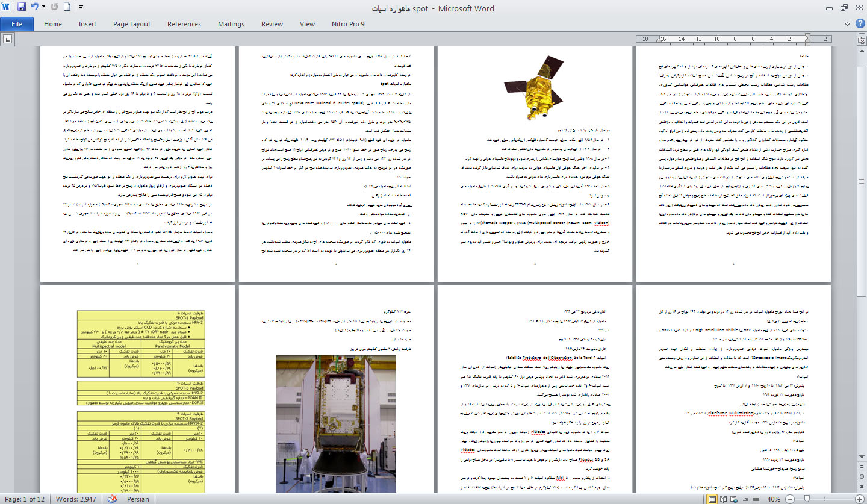Open the Page Layout tab
The height and width of the screenshot is (504, 867).
tap(132, 24)
